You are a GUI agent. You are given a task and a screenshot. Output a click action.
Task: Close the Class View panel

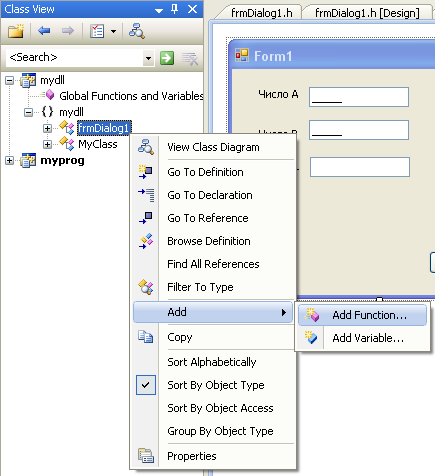(x=192, y=9)
